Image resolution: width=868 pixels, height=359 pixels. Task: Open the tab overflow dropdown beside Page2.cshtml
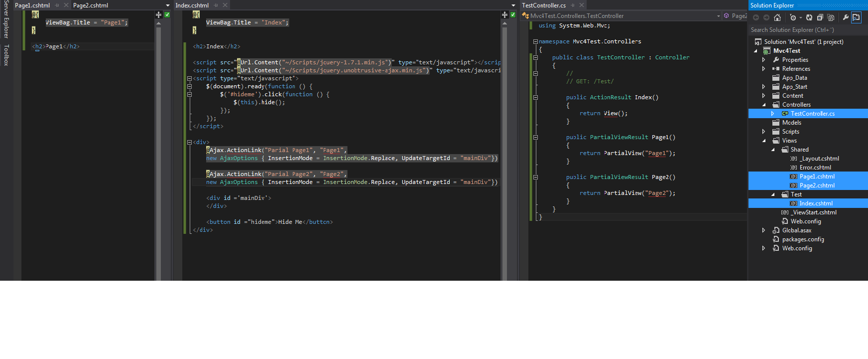(168, 5)
